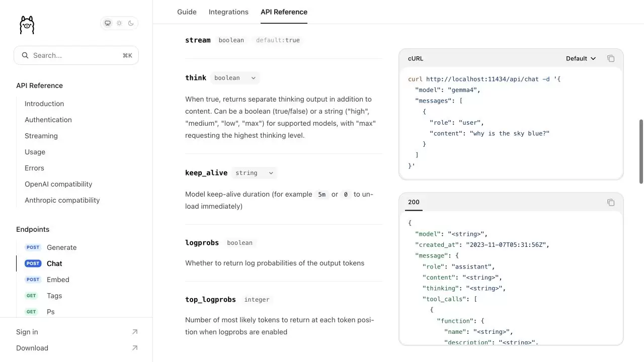Click the keep_alive parameter name
Image resolution: width=644 pixels, height=362 pixels.
pos(206,173)
